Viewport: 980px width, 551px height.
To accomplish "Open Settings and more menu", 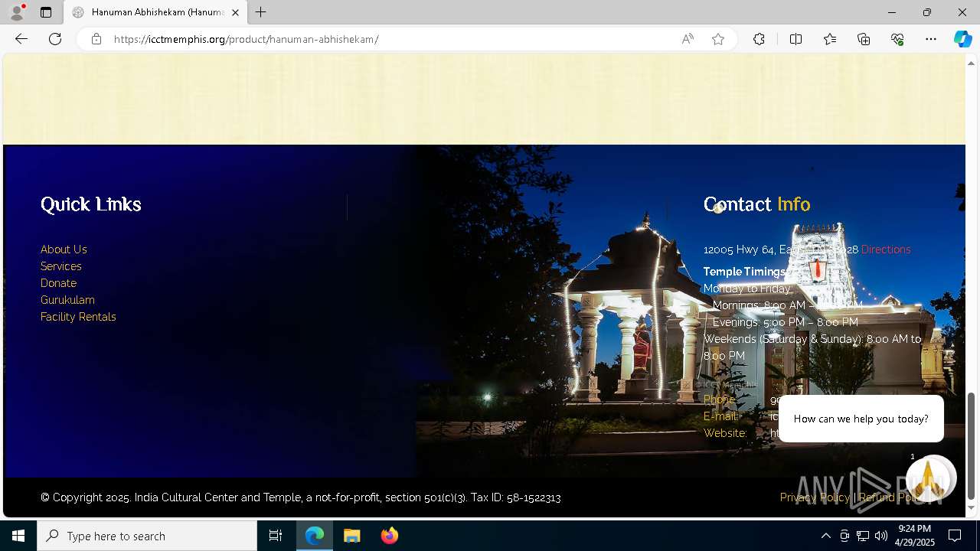I will click(931, 39).
